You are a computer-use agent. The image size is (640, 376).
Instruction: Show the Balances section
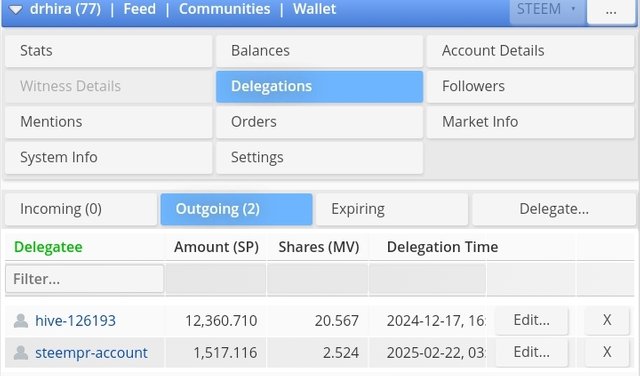(x=320, y=51)
